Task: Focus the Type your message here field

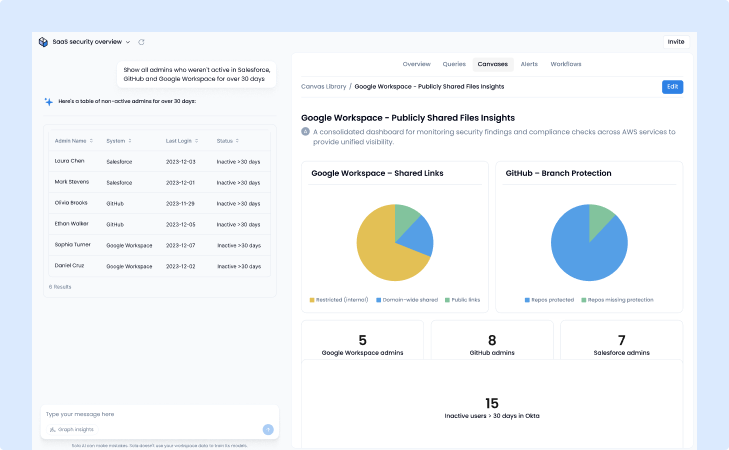Action: 150,413
